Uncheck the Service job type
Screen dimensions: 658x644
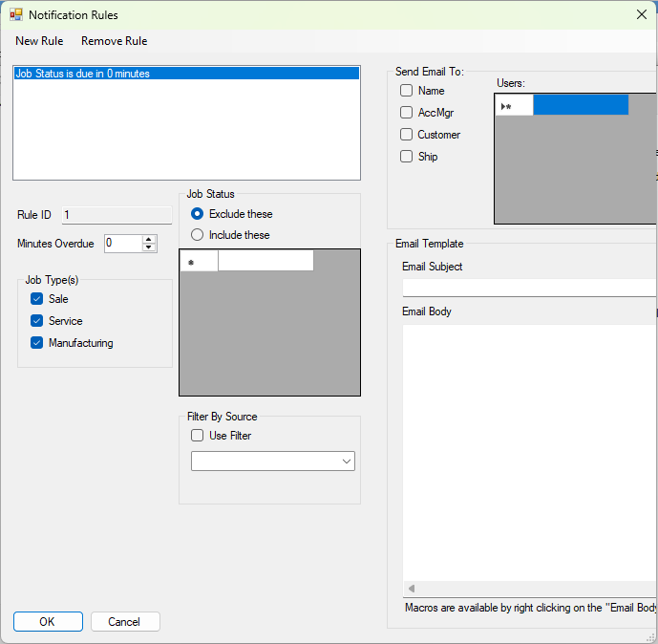pos(37,321)
